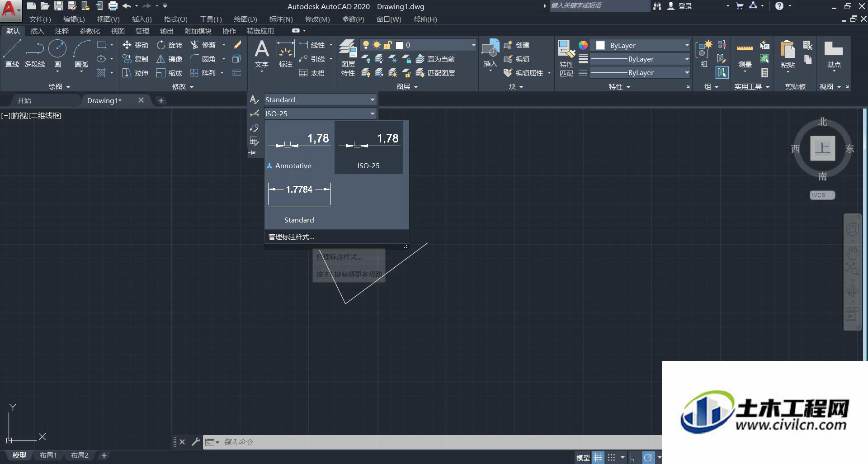
Task: Activate the Stretch (拉伸) command
Action: coord(135,73)
